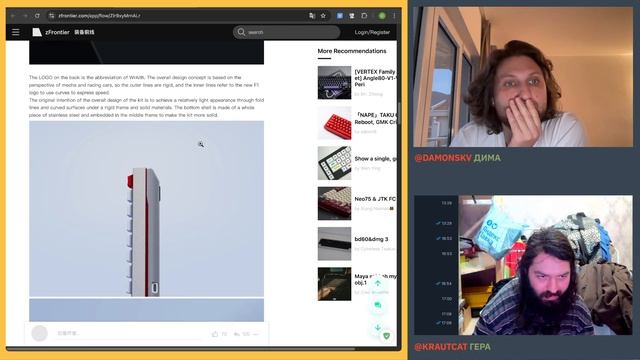
Task: Bookmark this page with the star icon
Action: click(323, 16)
